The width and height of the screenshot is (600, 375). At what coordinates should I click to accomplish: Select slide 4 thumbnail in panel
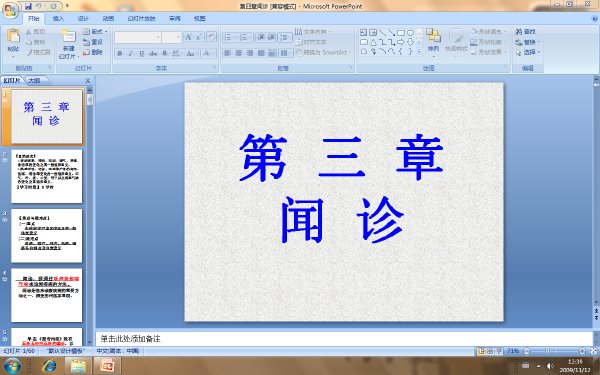pyautogui.click(x=47, y=295)
